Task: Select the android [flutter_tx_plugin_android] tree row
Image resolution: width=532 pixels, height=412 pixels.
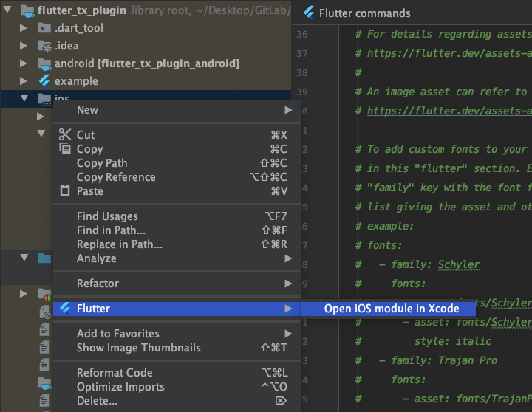Action: [x=146, y=63]
